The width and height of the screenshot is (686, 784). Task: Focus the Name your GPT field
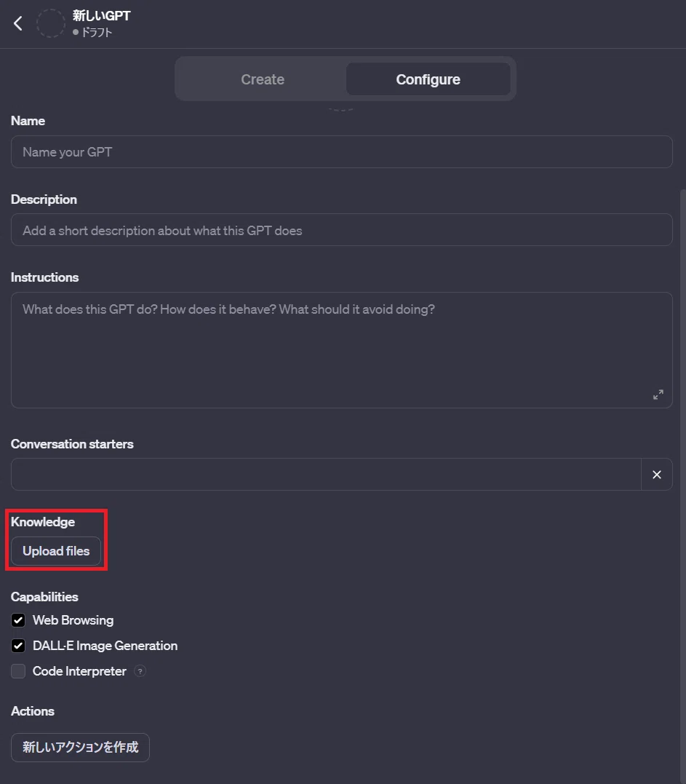click(x=342, y=152)
